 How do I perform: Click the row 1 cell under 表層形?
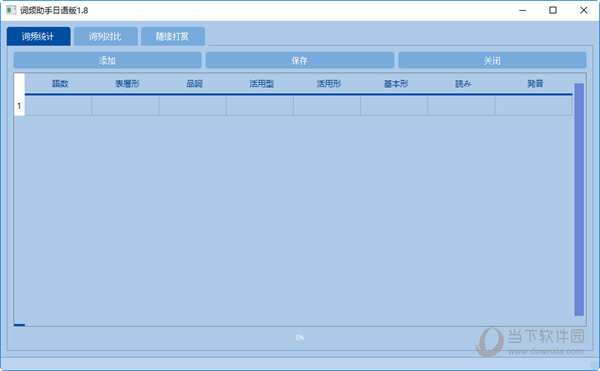point(126,106)
